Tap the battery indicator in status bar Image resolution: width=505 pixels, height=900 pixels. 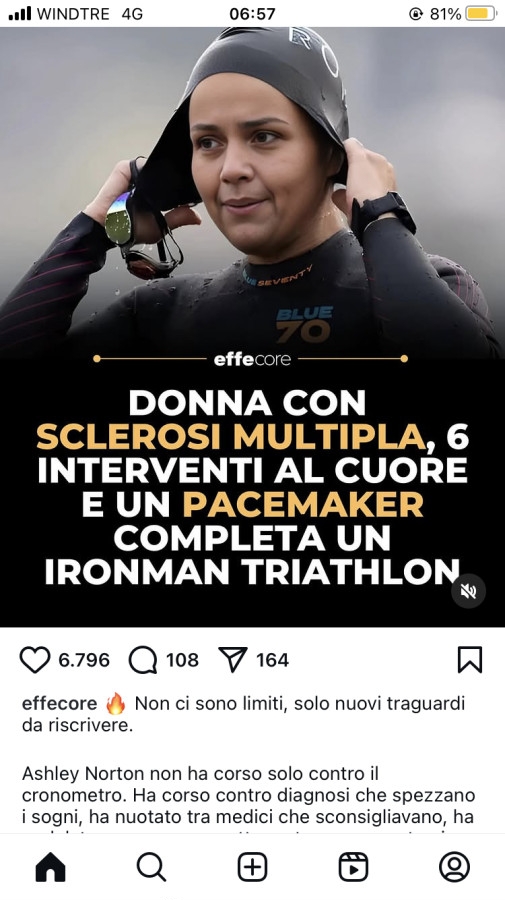481,13
